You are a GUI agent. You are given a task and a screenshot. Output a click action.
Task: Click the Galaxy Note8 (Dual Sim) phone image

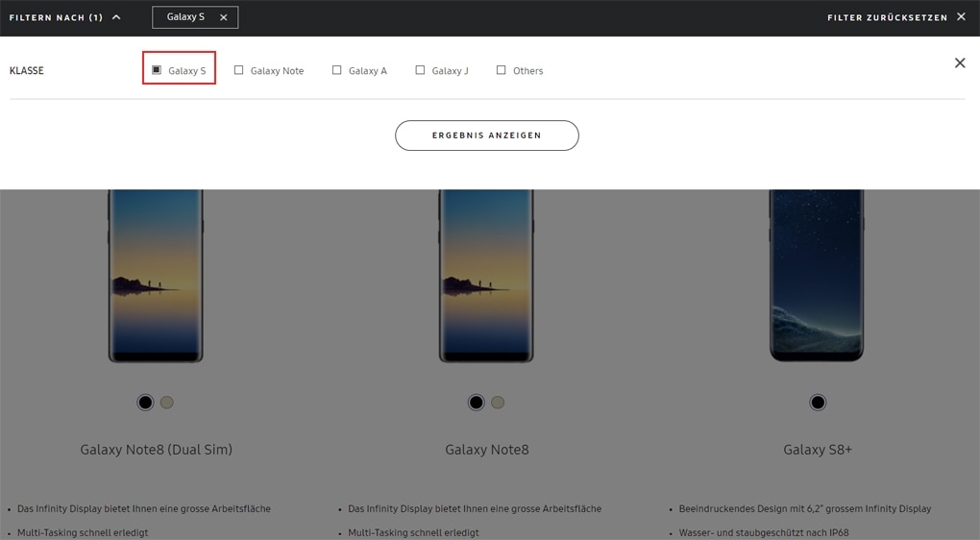pyautogui.click(x=156, y=276)
